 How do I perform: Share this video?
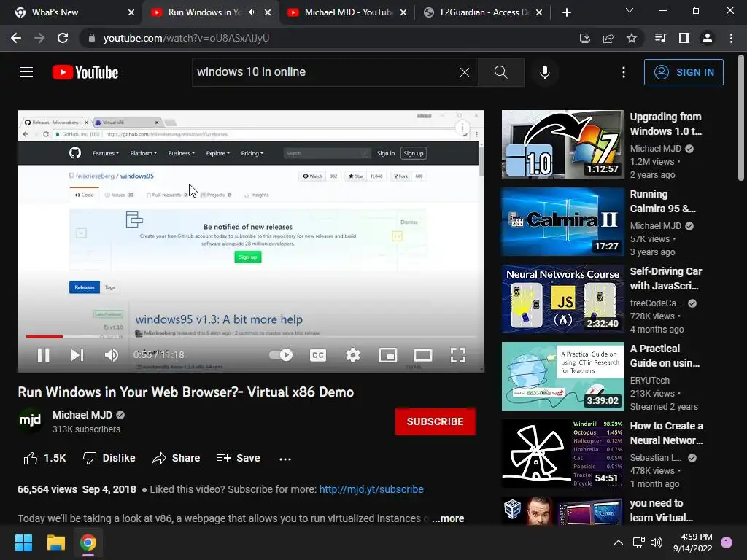click(x=176, y=458)
